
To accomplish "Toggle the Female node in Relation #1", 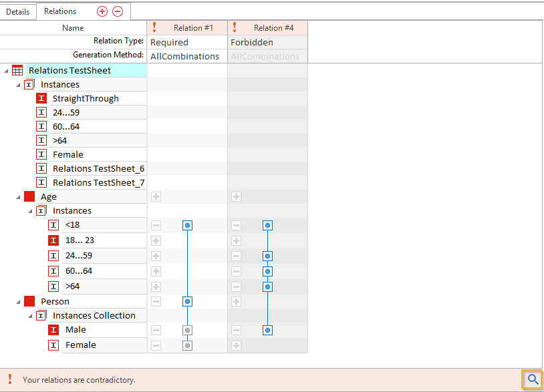I will pyautogui.click(x=188, y=345).
